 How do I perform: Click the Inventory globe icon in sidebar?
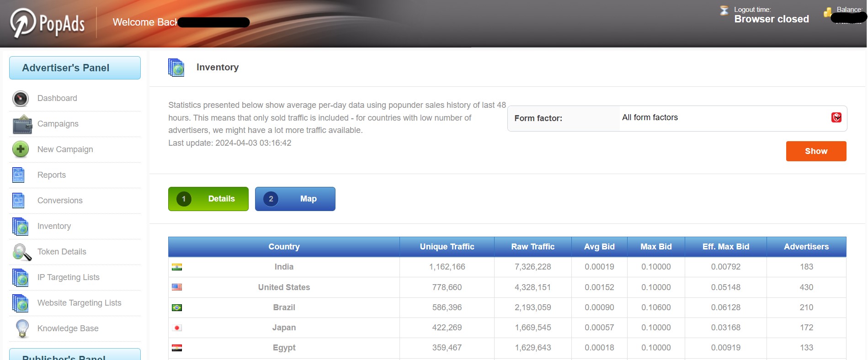point(21,226)
